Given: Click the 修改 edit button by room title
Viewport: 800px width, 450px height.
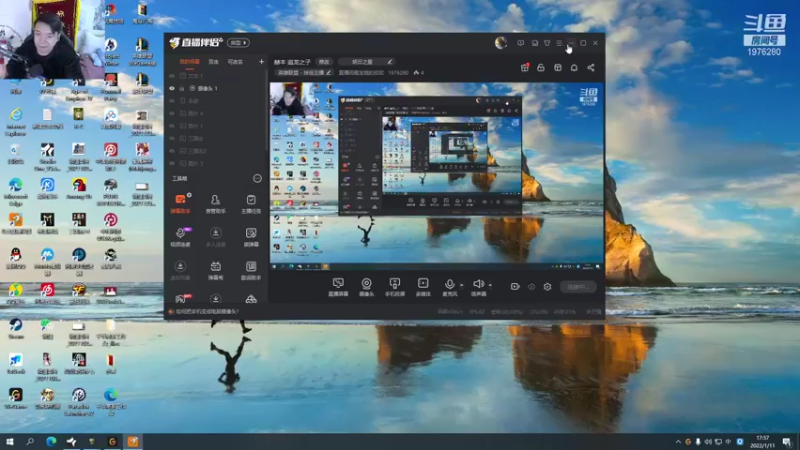Looking at the screenshot, I should pos(324,62).
